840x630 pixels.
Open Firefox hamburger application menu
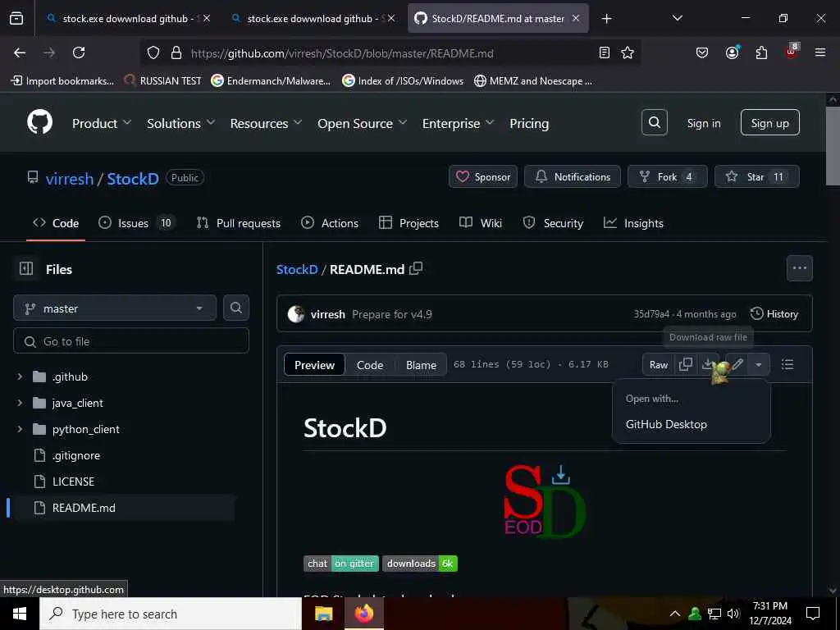(x=820, y=52)
